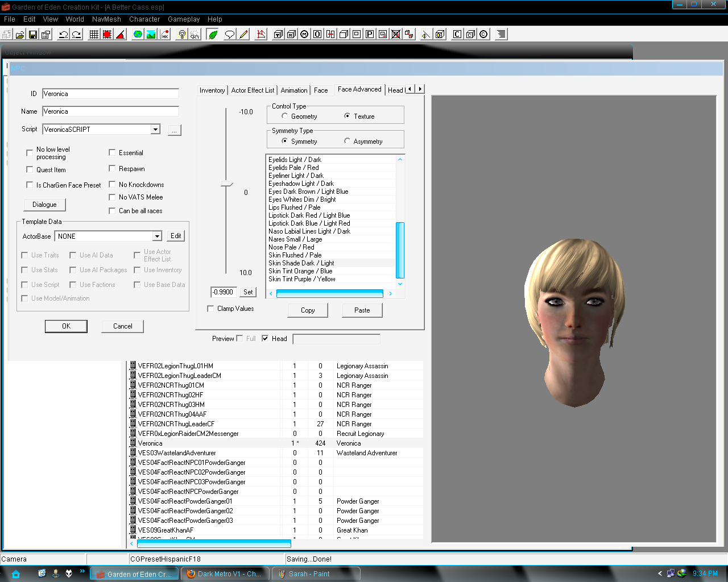The image size is (728, 582).
Task: Switch to the Inventory tab
Action: [x=212, y=90]
